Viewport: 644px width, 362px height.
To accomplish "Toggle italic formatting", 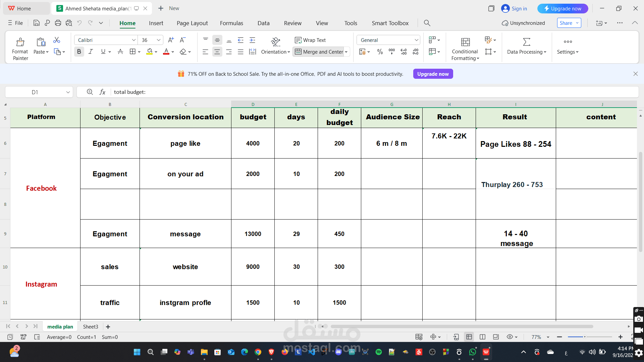I will point(91,52).
